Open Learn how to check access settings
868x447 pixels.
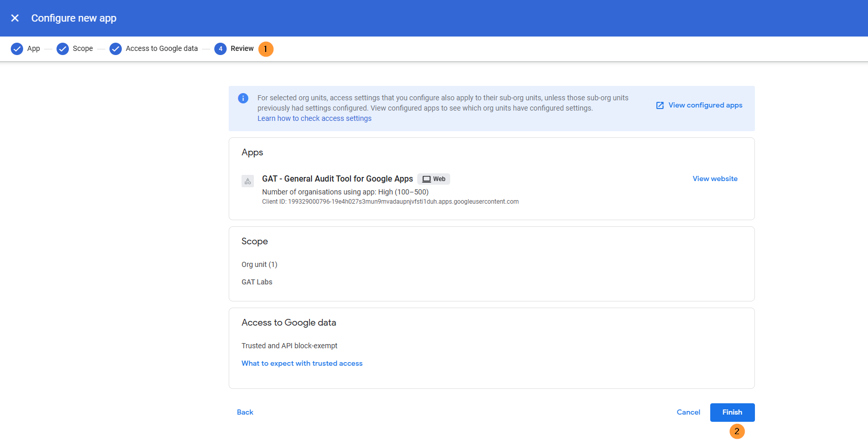pos(314,118)
